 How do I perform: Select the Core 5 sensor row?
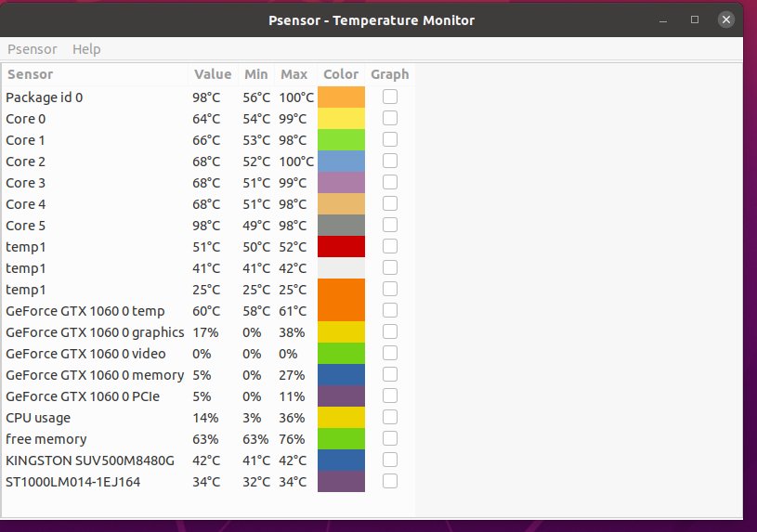(x=209, y=226)
